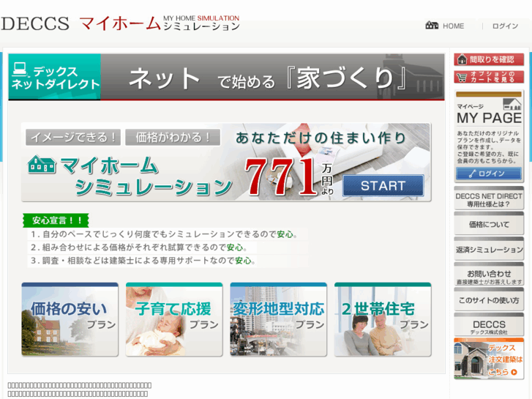
Task: Click the key icon on ログイン button
Action: (472, 174)
